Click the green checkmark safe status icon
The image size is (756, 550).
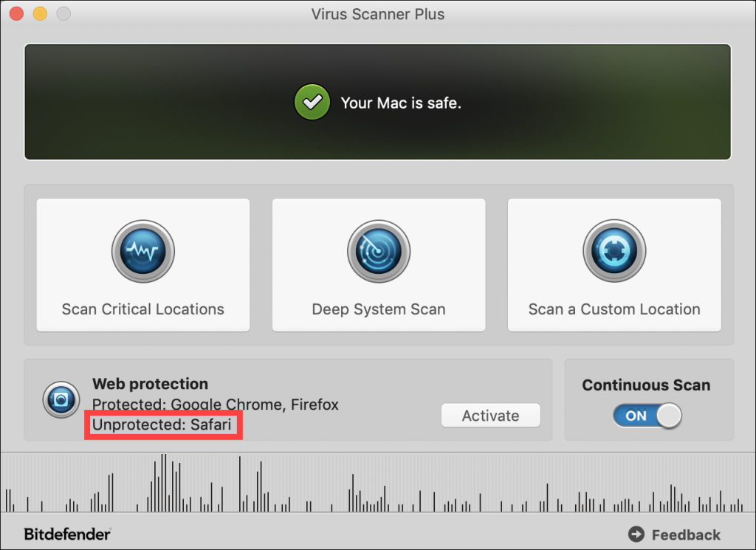pos(312,102)
